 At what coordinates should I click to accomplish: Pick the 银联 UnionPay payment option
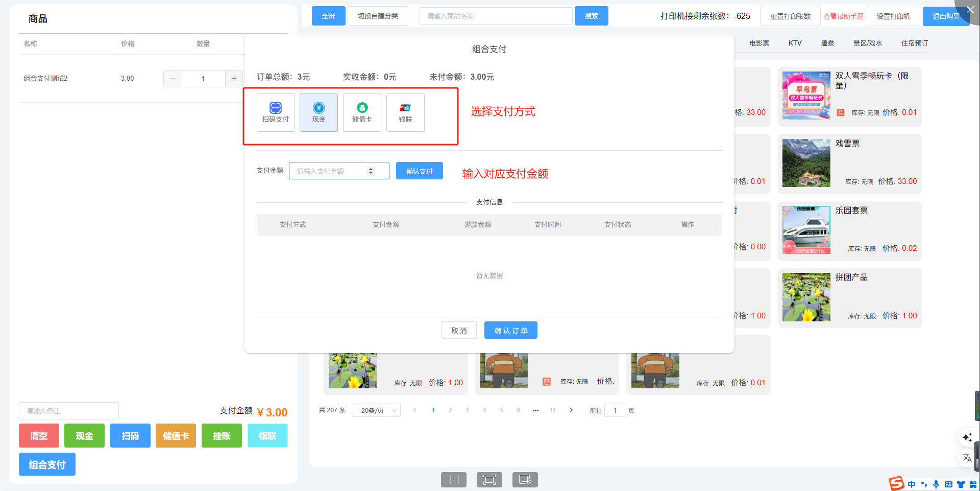pyautogui.click(x=405, y=112)
